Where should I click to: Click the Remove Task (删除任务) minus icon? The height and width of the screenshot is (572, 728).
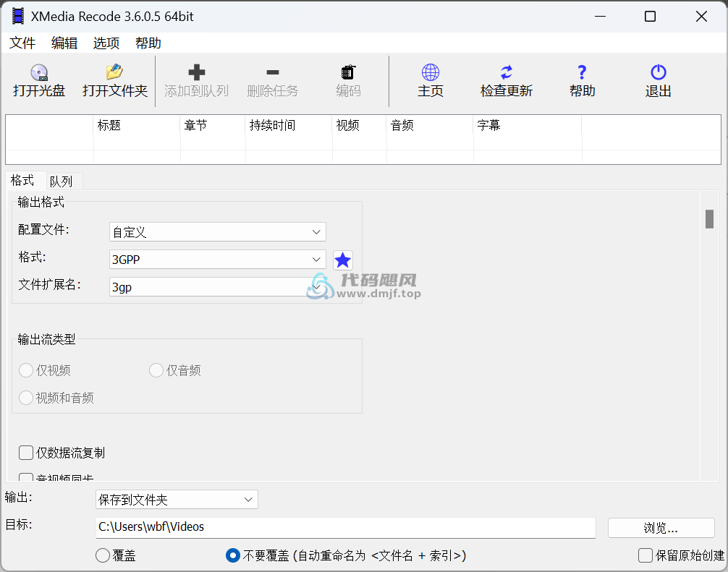coord(273,72)
